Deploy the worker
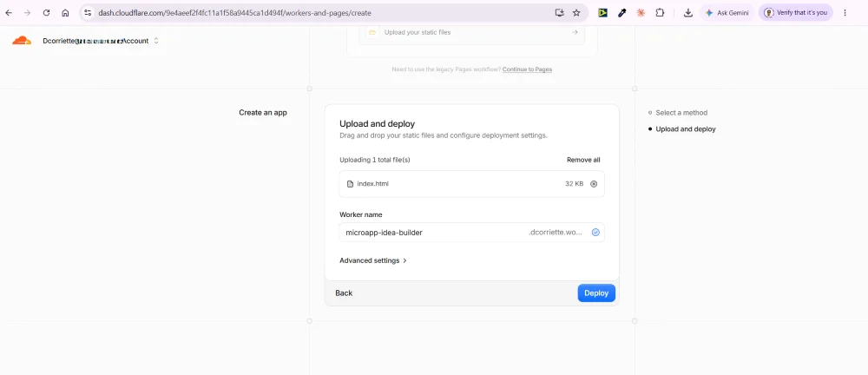This screenshot has height=375, width=868. [x=596, y=293]
